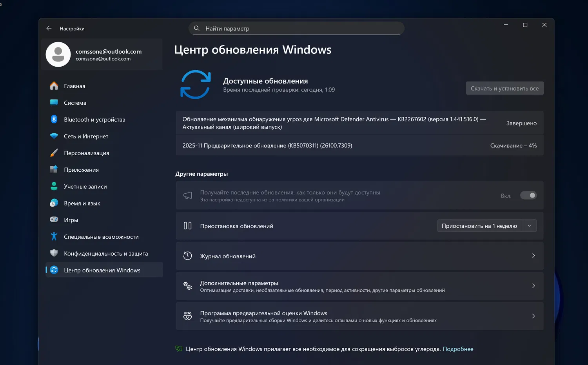Open the Игры section
Image resolution: width=588 pixels, height=365 pixels.
pyautogui.click(x=104, y=220)
